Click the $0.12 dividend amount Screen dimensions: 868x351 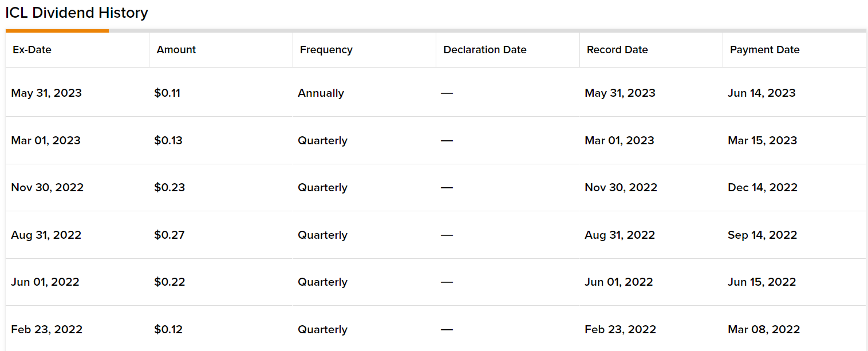pos(168,329)
